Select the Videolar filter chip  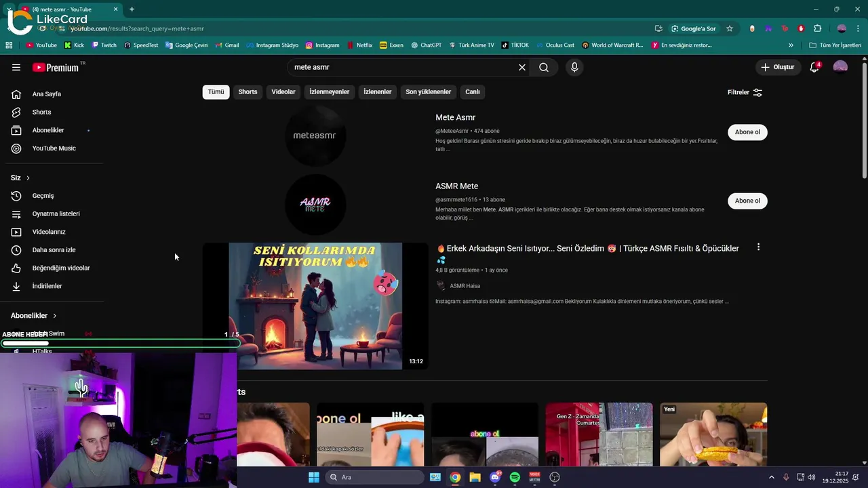(283, 91)
